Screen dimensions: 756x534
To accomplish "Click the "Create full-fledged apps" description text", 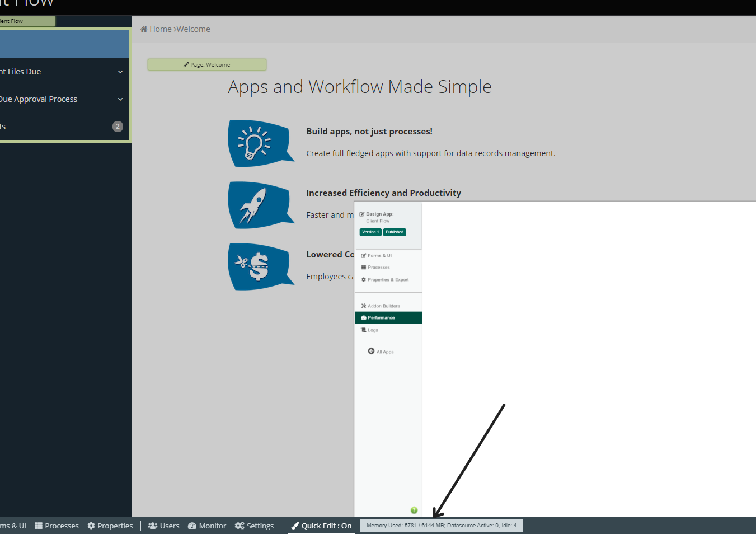I will click(431, 153).
